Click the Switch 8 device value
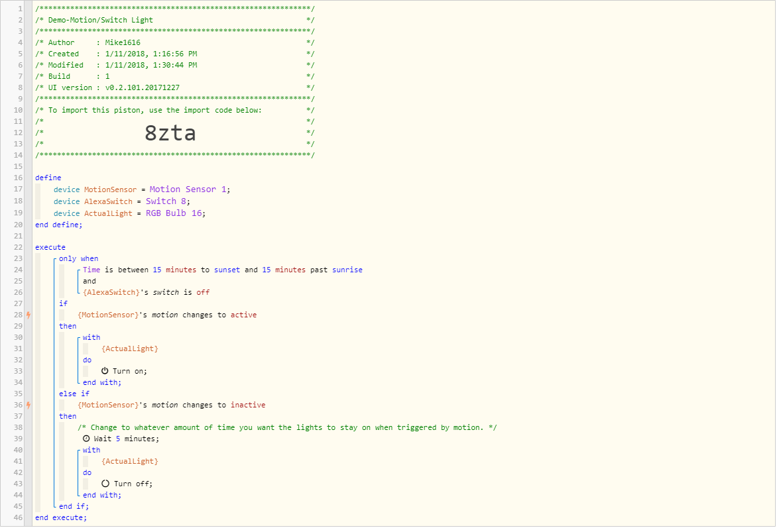 [x=166, y=201]
